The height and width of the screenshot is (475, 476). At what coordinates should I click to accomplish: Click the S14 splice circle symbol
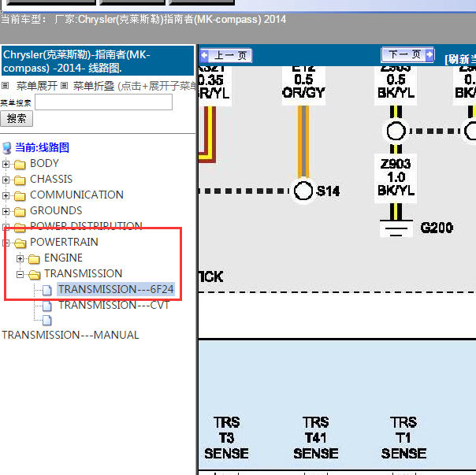pyautogui.click(x=303, y=191)
